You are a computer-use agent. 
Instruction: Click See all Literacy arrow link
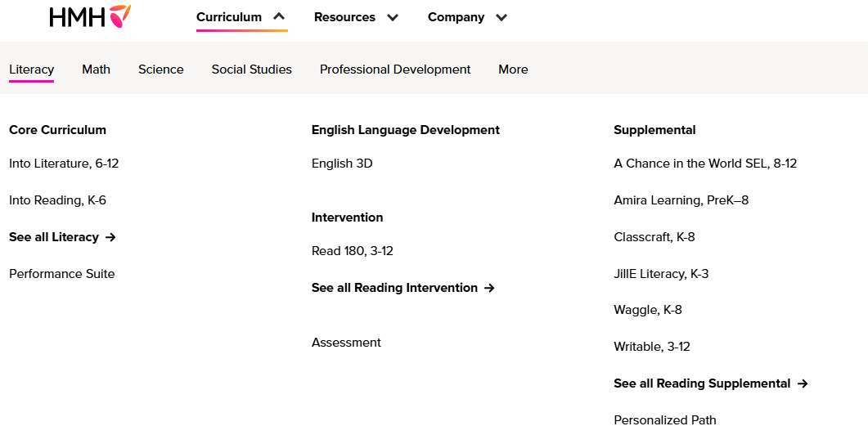[62, 237]
